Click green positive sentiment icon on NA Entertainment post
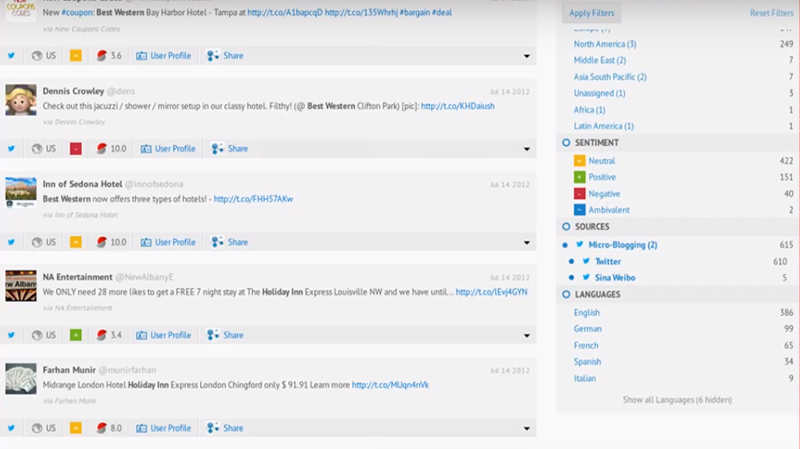This screenshot has height=449, width=800. click(76, 335)
